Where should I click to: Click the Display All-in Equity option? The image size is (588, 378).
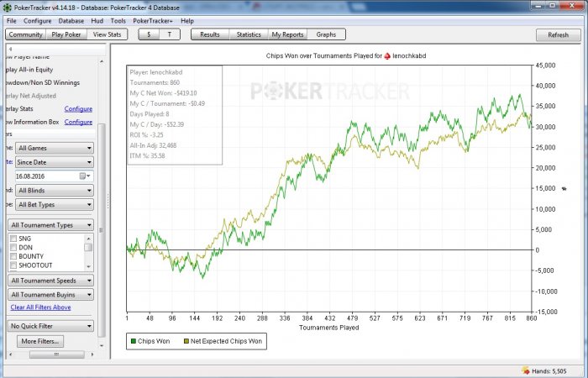(x=29, y=70)
